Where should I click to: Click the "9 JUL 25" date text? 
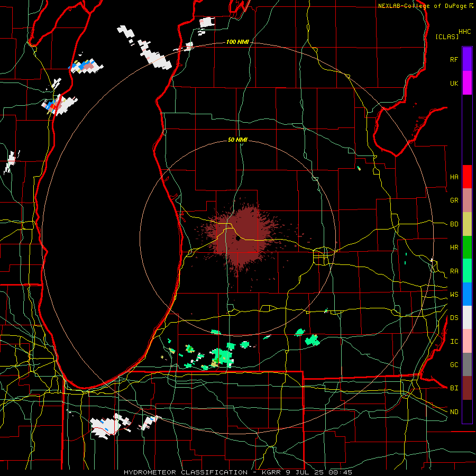coord(306,472)
